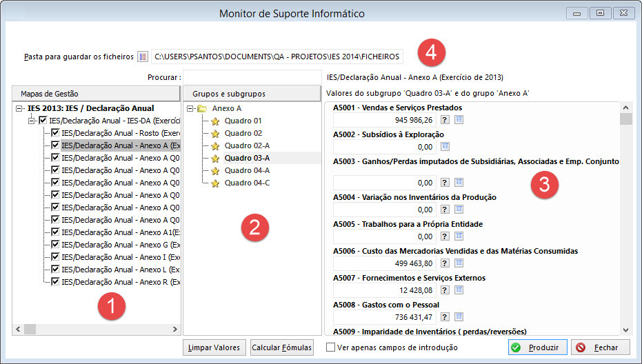Toggle Anexo L row checkbox

(55, 269)
